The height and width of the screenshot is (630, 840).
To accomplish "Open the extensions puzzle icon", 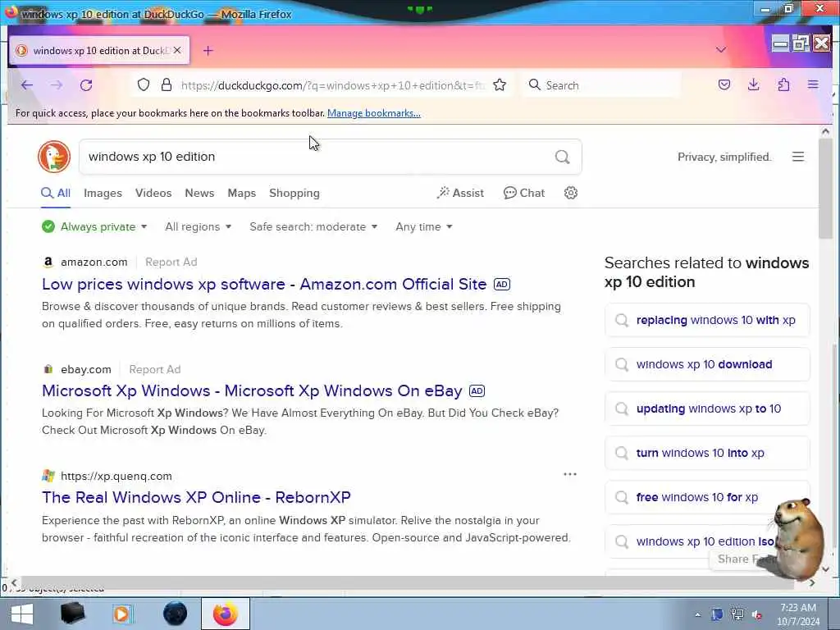I will click(783, 84).
